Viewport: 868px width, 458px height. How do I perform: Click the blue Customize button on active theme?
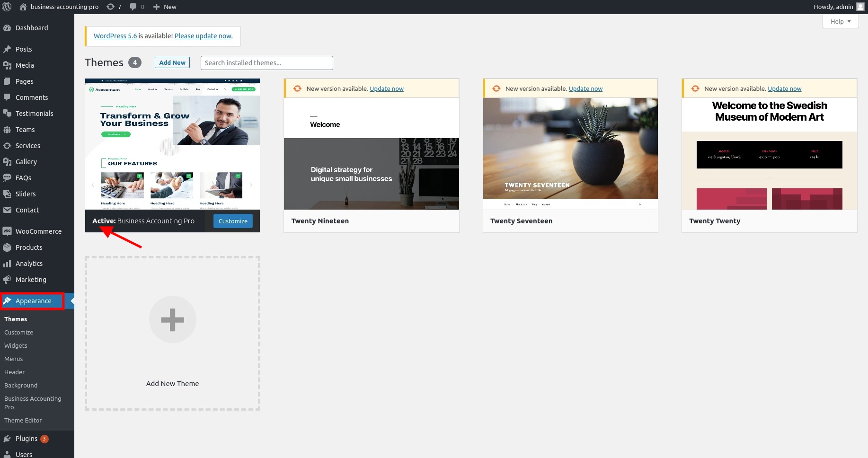[233, 221]
